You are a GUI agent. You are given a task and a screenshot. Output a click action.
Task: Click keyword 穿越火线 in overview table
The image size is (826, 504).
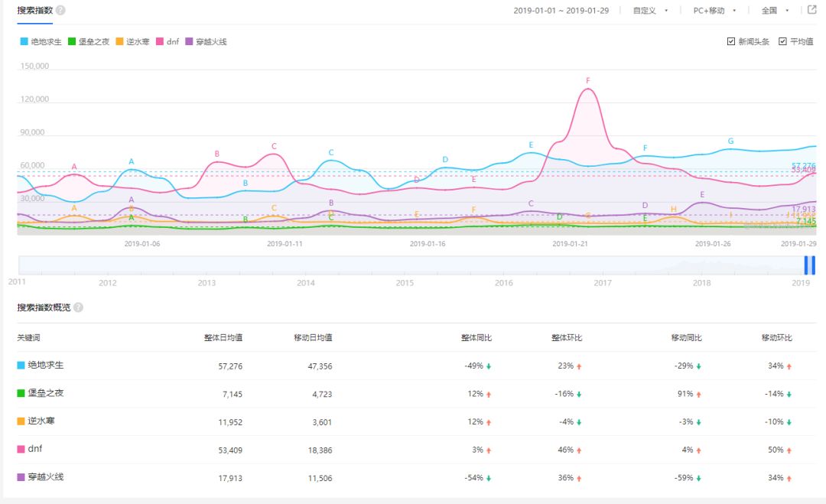(46, 476)
